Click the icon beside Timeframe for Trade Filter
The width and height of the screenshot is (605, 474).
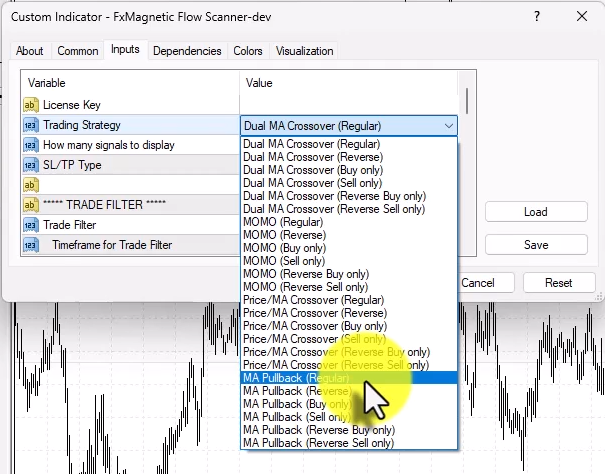(x=30, y=245)
